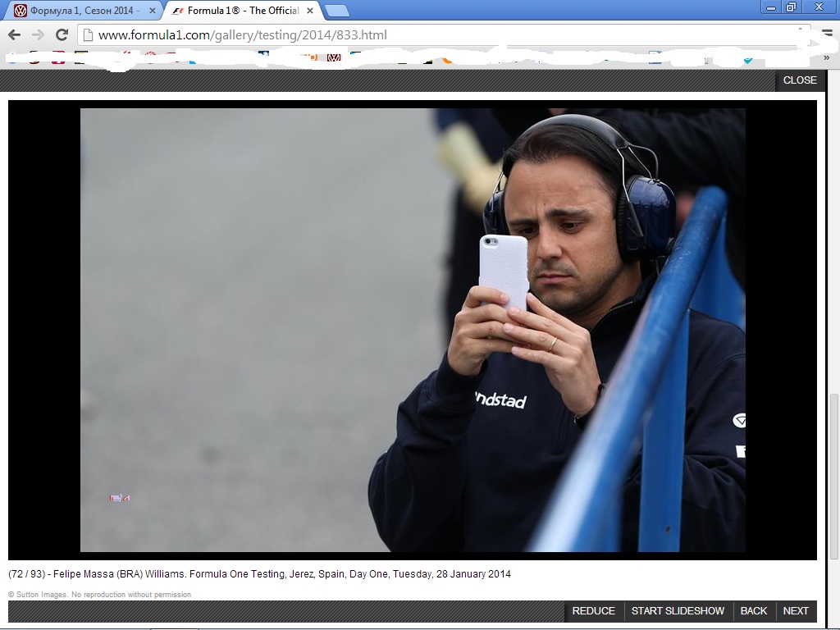
Task: Reload the current page
Action: (62, 34)
